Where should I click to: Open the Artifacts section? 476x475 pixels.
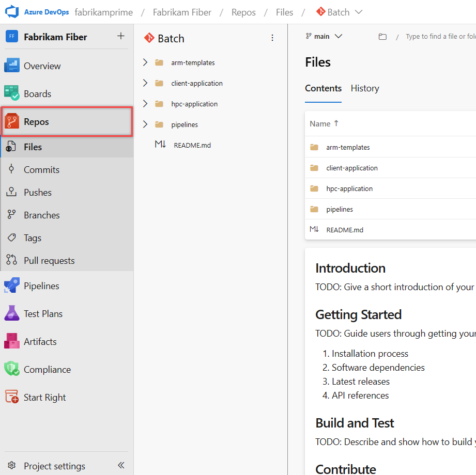pos(41,341)
